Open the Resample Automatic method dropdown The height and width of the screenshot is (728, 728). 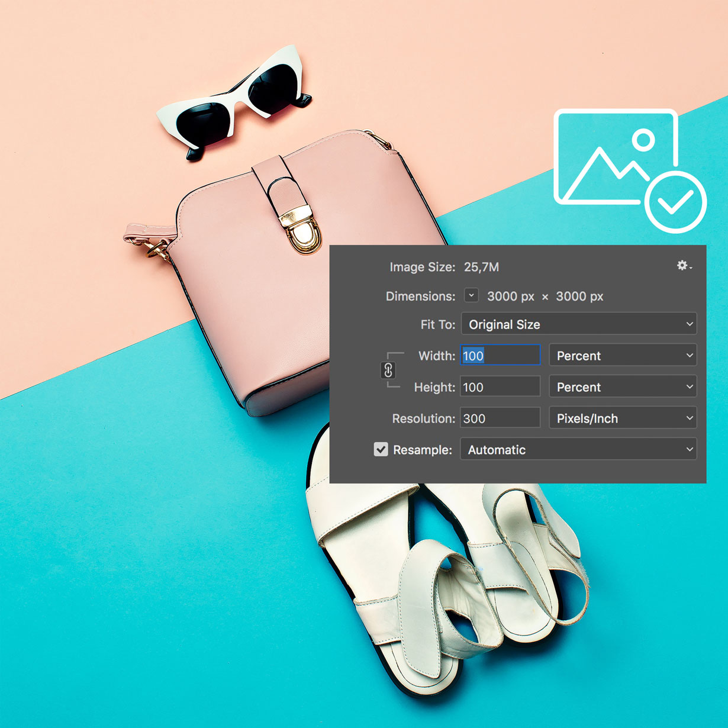click(578, 449)
